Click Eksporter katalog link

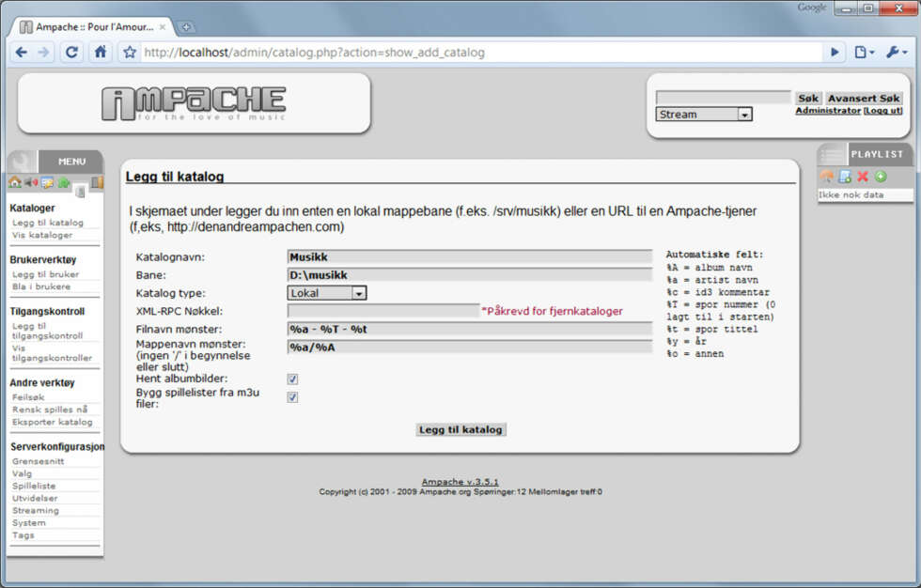click(53, 422)
